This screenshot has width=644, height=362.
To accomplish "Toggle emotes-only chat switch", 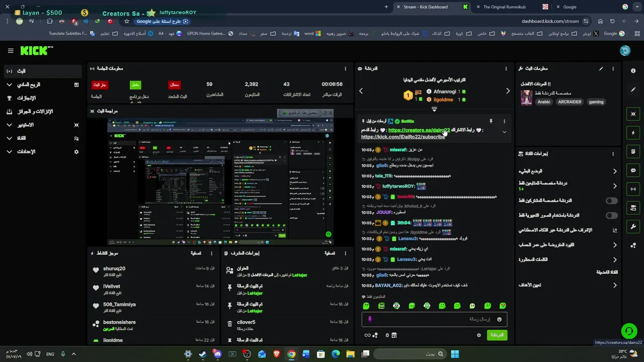I will pyautogui.click(x=611, y=216).
